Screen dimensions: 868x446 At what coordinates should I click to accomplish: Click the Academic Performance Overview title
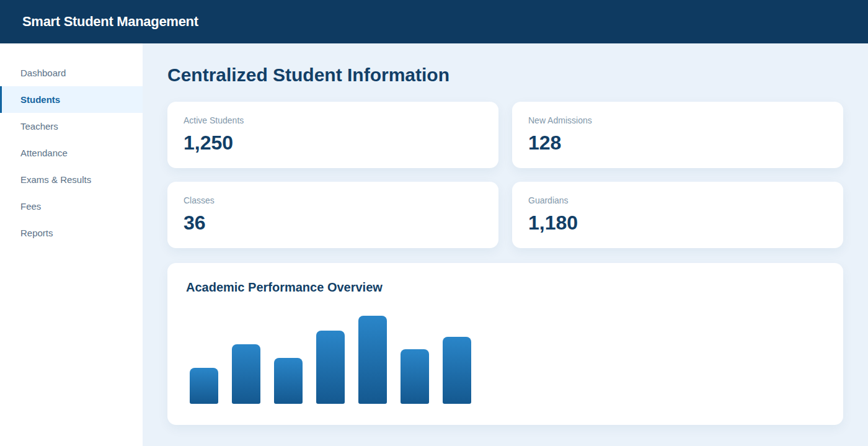[284, 287]
